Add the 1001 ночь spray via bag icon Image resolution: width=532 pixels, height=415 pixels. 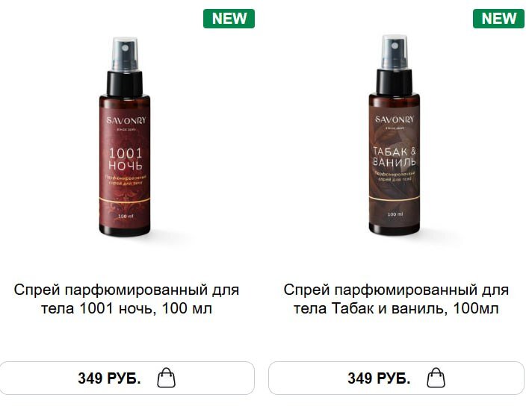[166, 378]
